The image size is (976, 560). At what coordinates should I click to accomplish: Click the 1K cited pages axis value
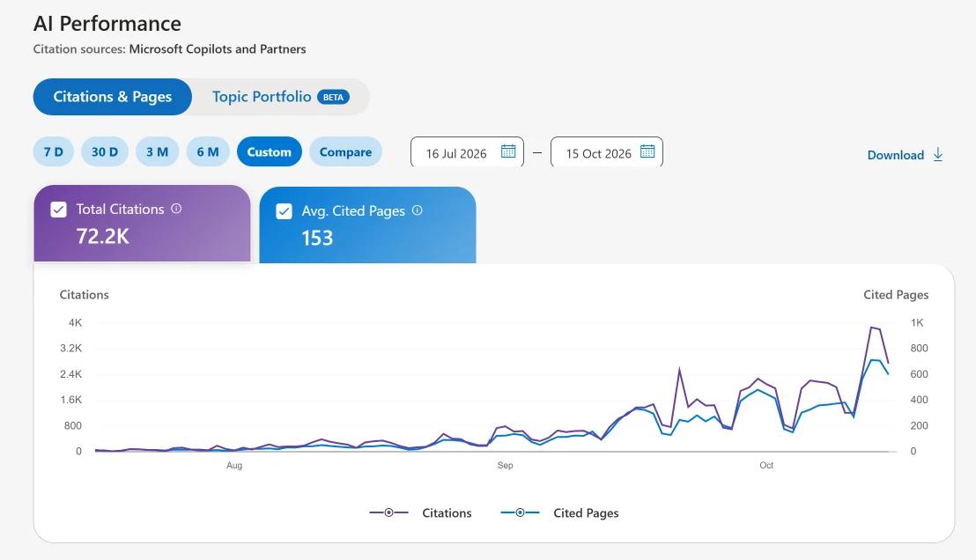[917, 322]
